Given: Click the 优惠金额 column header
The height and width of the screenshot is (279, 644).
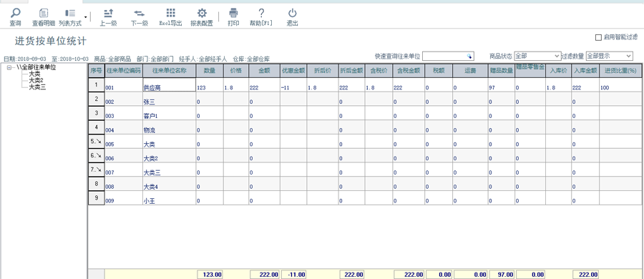Looking at the screenshot, I should click(293, 70).
